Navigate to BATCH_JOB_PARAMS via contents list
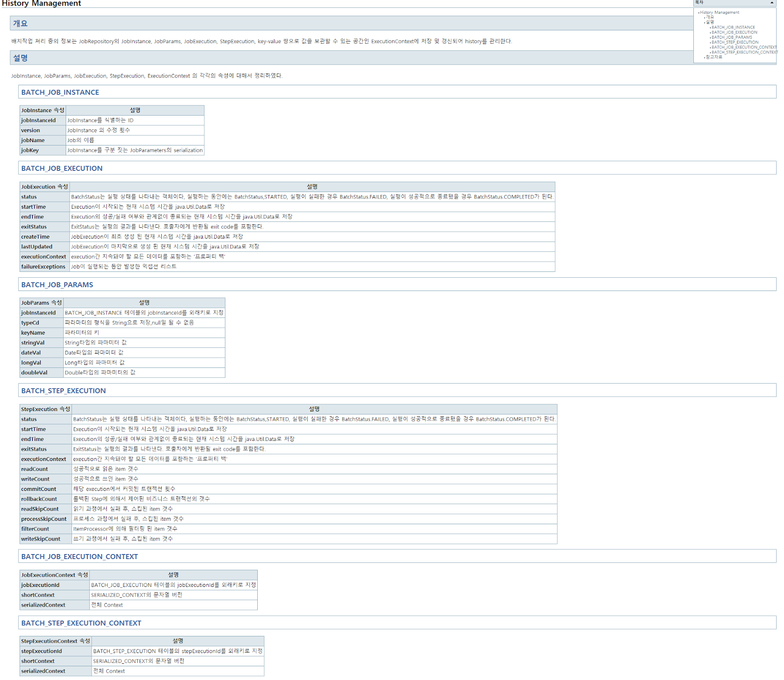784x680 pixels. click(732, 37)
